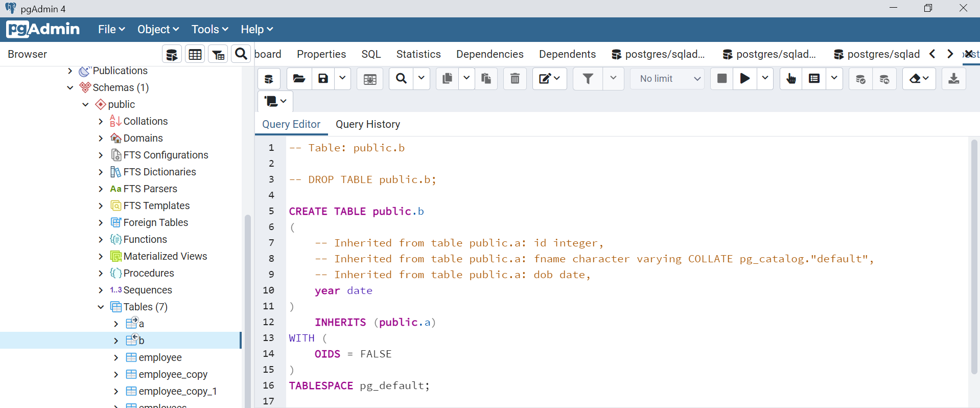Click the Execute query play button
This screenshot has height=408, width=980.
click(745, 79)
